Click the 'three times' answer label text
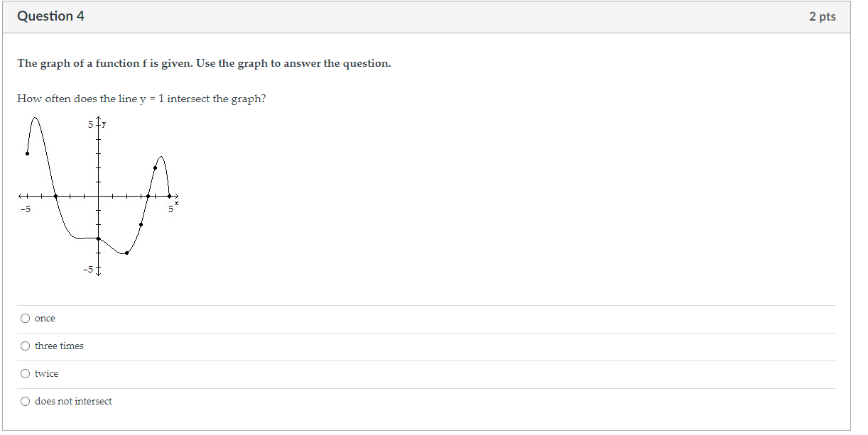The width and height of the screenshot is (868, 435). point(59,346)
